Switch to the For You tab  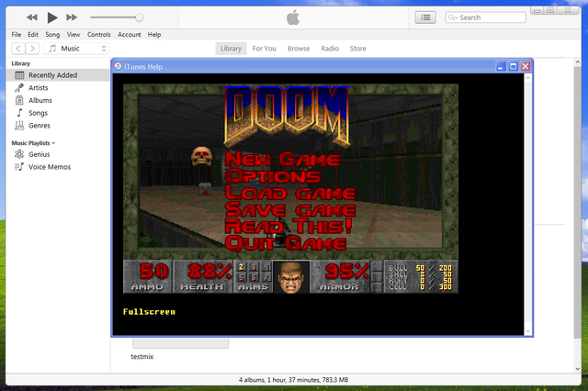tap(265, 49)
